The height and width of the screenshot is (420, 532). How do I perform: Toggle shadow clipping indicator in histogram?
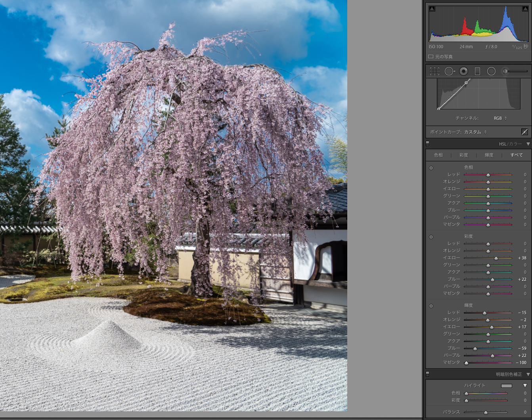pyautogui.click(x=432, y=9)
